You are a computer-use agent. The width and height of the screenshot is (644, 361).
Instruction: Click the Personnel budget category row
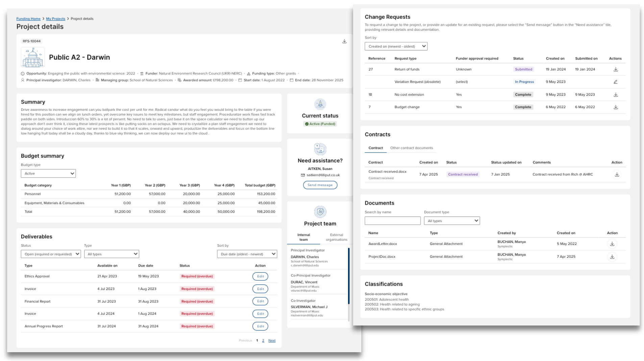[x=149, y=194]
